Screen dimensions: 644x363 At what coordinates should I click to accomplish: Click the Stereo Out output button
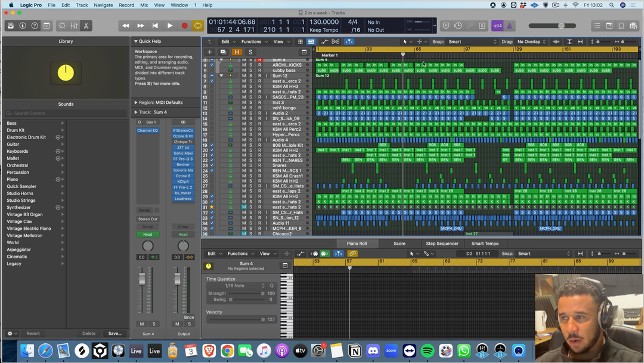pos(147,219)
